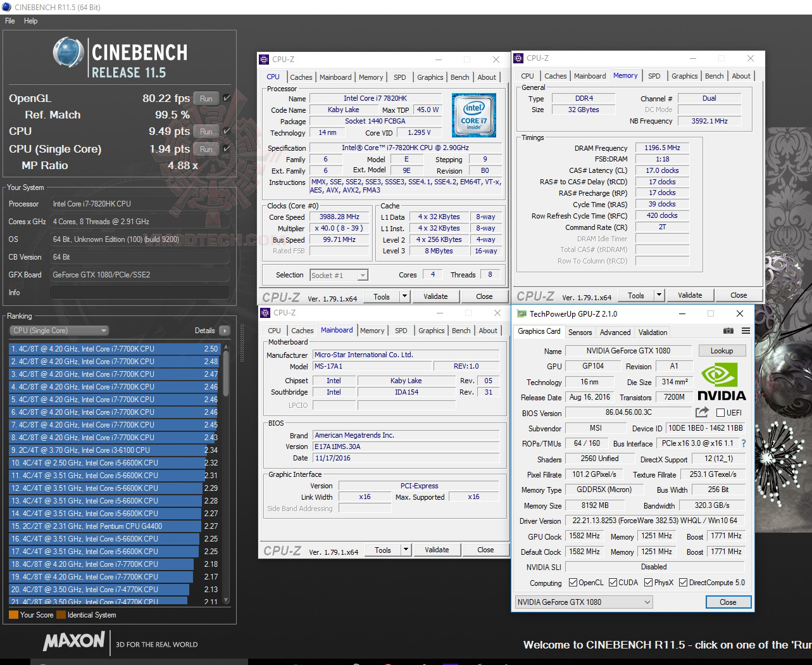Click the Intel Core i7 badge in CPU-Z

474,115
